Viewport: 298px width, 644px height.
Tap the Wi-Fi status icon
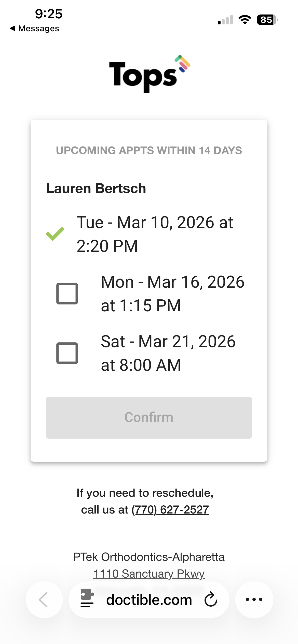pyautogui.click(x=245, y=20)
